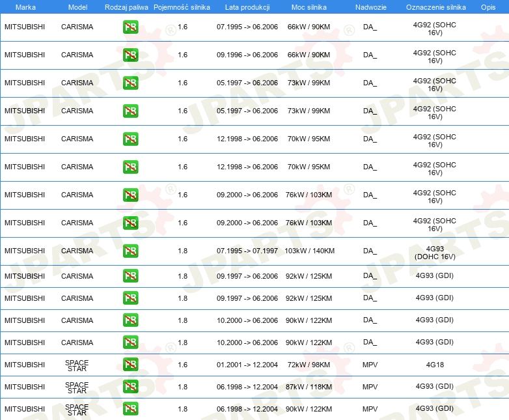Click unleaded fuel icon in the 103kW / 140KM row
This screenshot has width=509, height=420.
click(130, 251)
